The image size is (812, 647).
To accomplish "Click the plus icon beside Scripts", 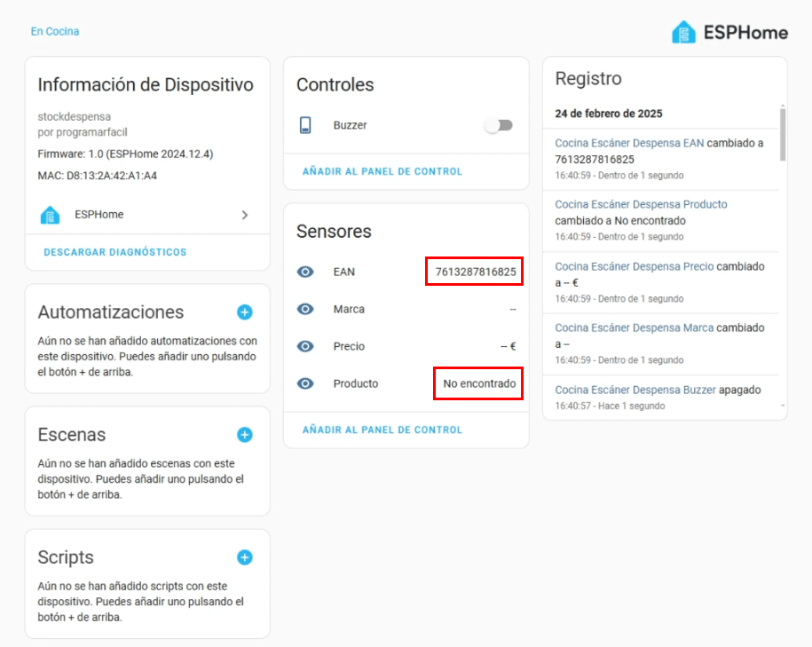I will click(x=245, y=557).
